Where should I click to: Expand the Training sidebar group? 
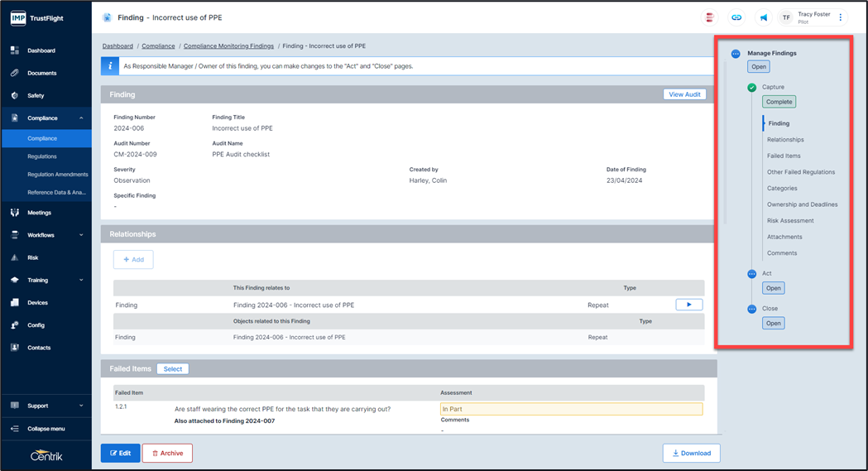pyautogui.click(x=81, y=280)
